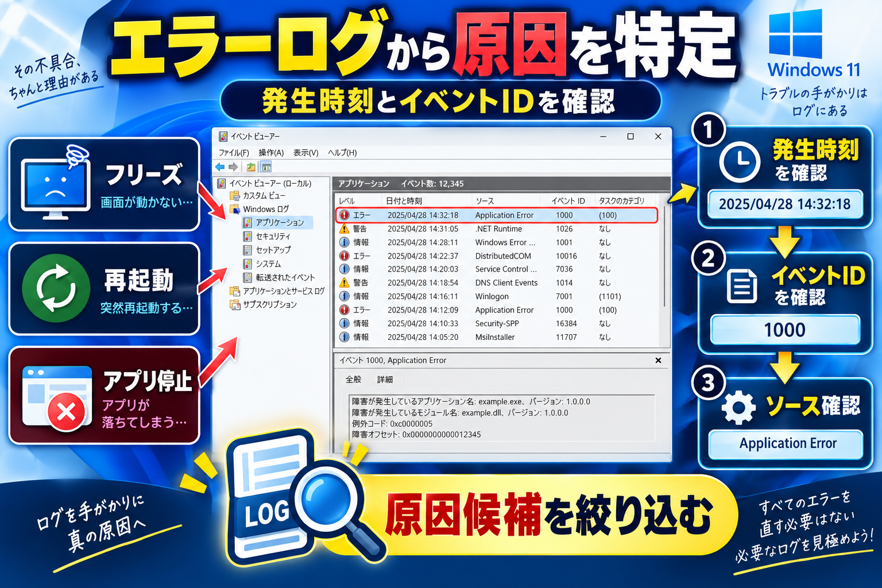Open the 表示(V) menu
This screenshot has width=882, height=588.
point(305,153)
